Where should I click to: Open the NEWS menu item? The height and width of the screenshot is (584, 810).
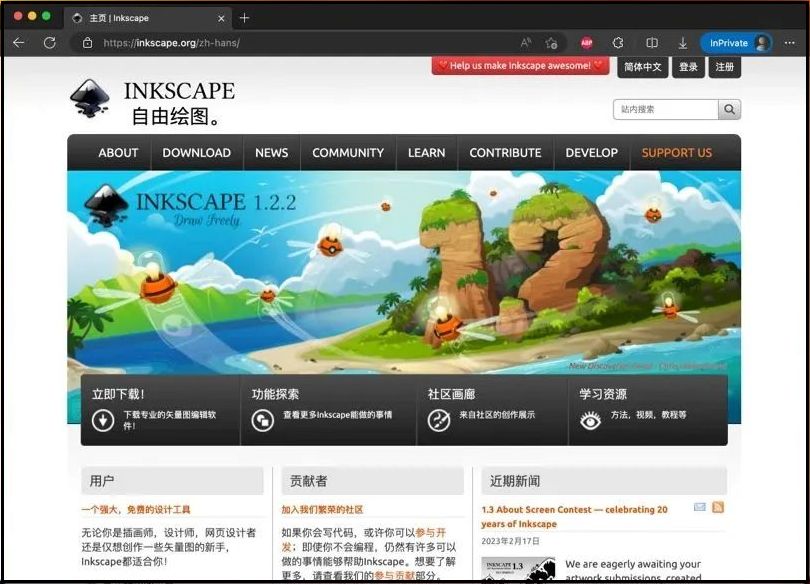click(271, 153)
